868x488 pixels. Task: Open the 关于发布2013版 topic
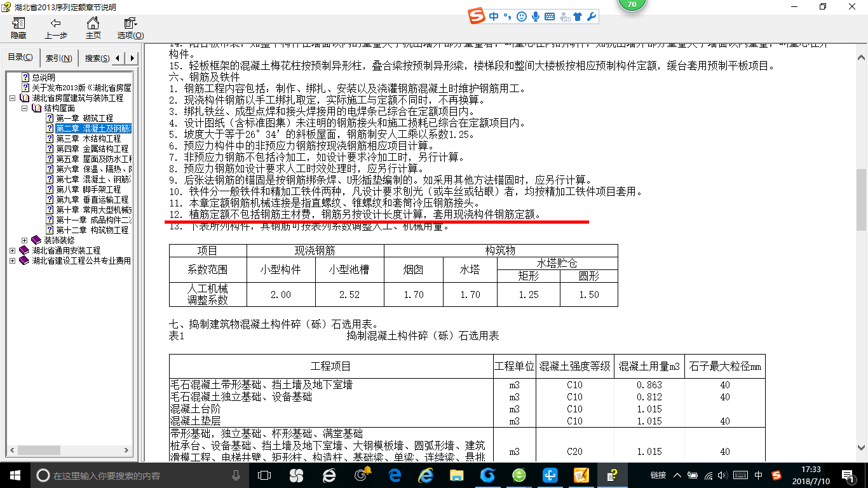[81, 88]
